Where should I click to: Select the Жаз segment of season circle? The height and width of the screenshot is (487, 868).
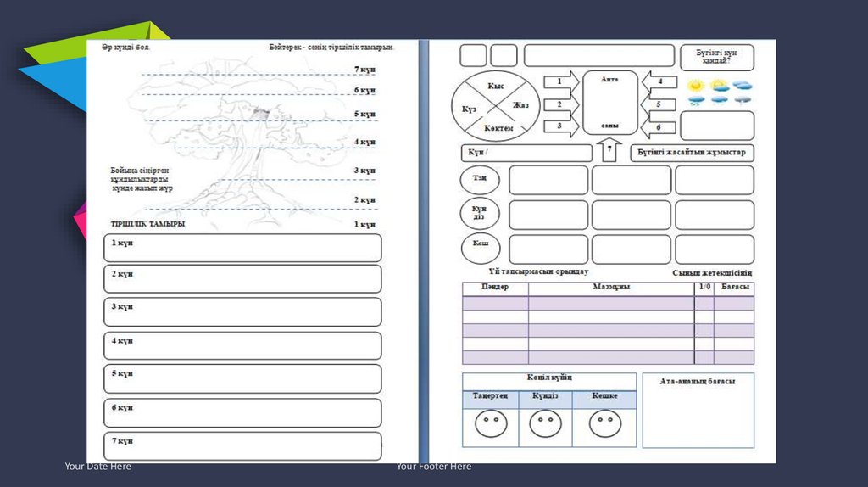click(520, 105)
